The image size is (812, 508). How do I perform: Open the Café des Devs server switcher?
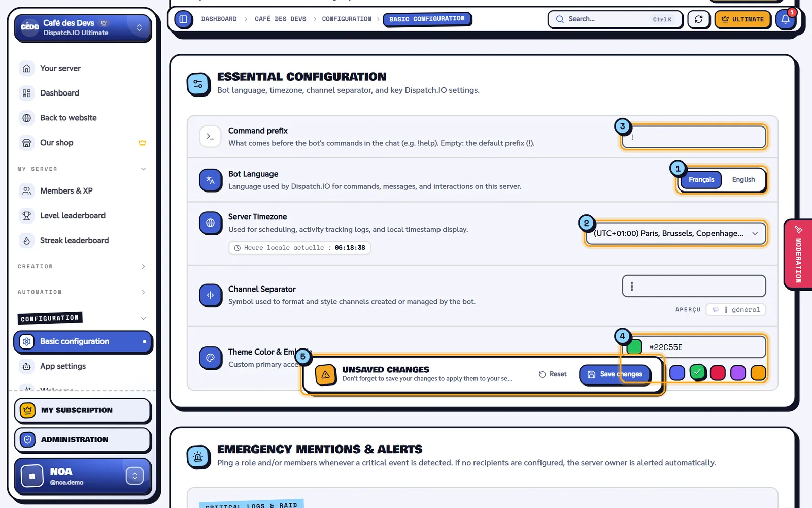pos(83,27)
